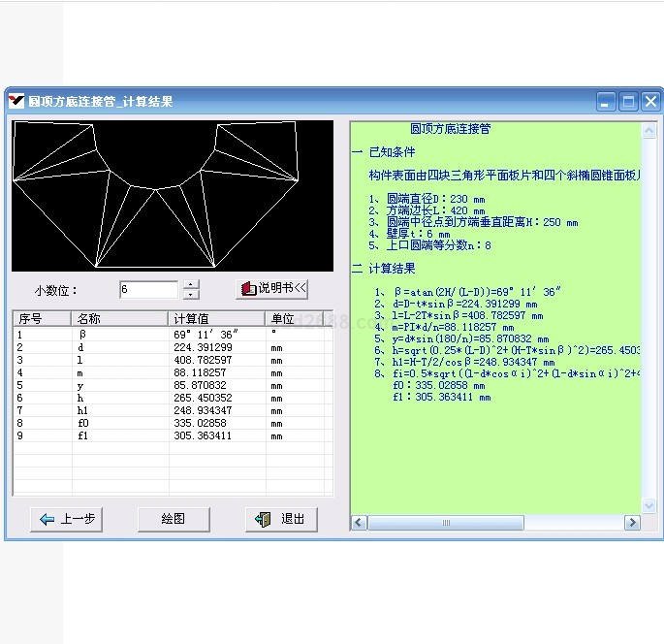The image size is (664, 644).
Task: Sort by 序号 column header
Action: pyautogui.click(x=42, y=318)
